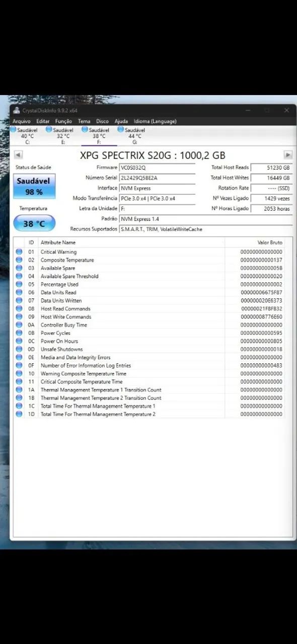Go to previous disk with left arrow

(x=18, y=155)
